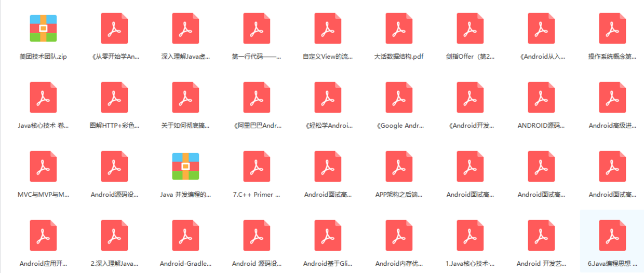Viewport: 644px width, 273px height.
Task: Select the file name Android 开发艺...
Action: pos(541,264)
